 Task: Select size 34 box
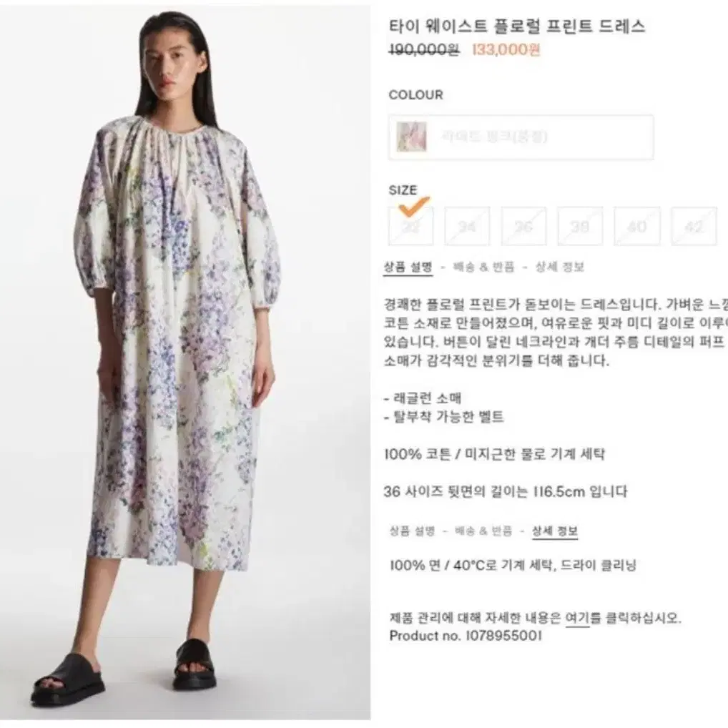click(x=467, y=226)
